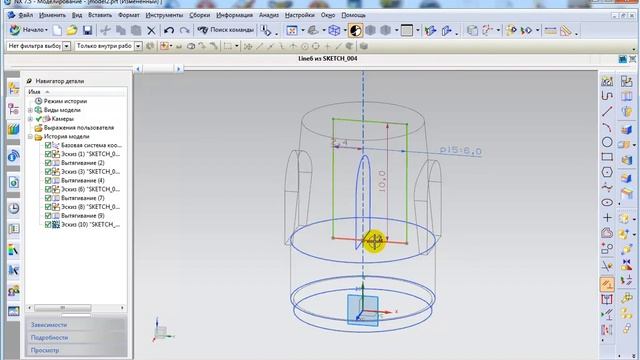
Task: Open the History clock tab in the resource bar
Action: point(13,209)
